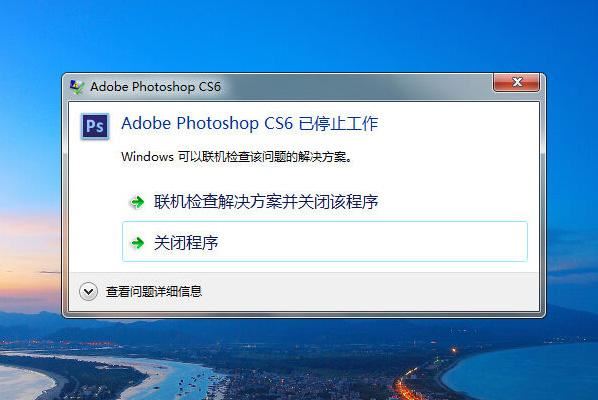Click the blue sky wallpaper above the dialog
The width and height of the screenshot is (598, 400).
pyautogui.click(x=299, y=34)
